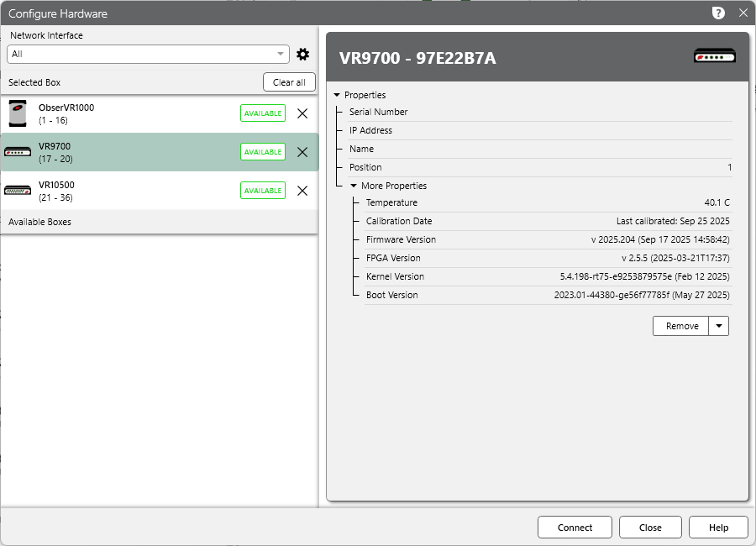Click the Clear all button

[x=289, y=82]
